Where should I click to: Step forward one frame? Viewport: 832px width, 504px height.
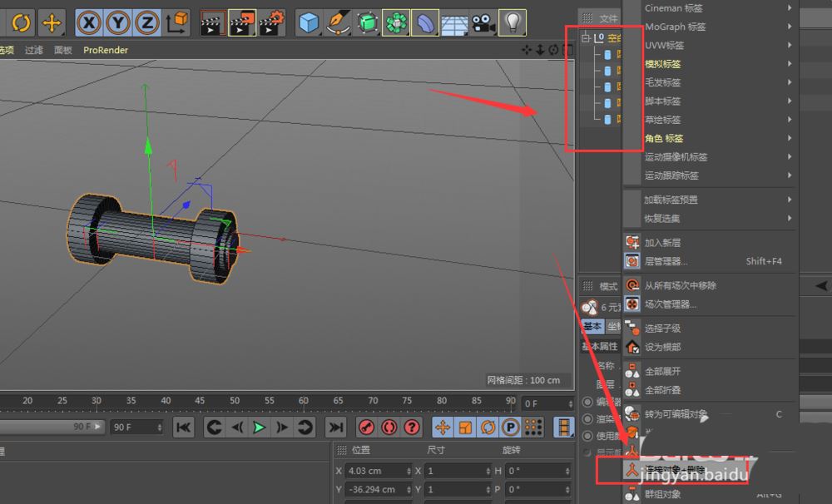[282, 427]
